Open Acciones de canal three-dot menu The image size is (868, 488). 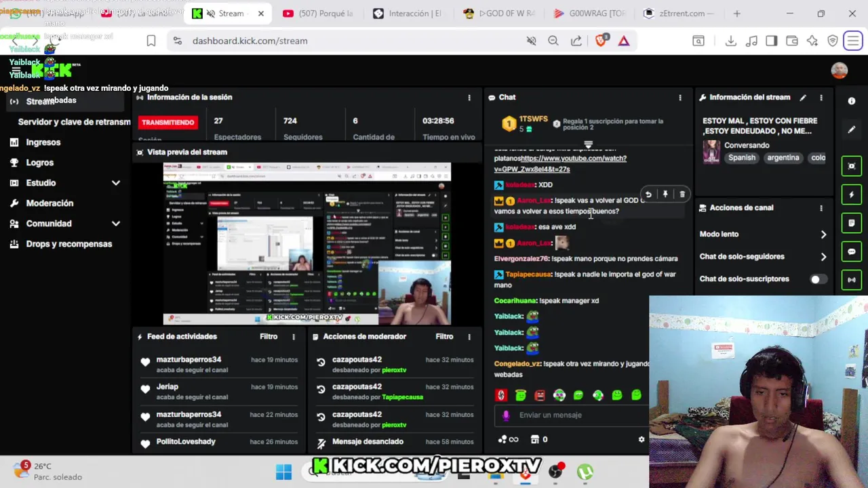tap(821, 208)
